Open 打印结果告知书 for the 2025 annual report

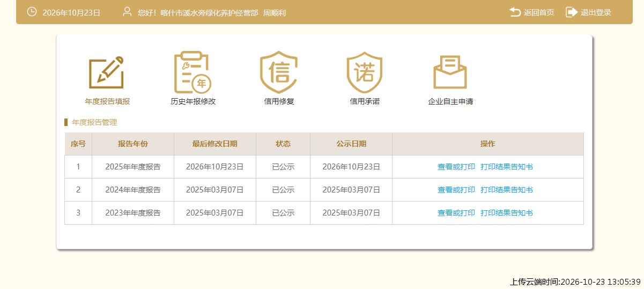coord(507,167)
